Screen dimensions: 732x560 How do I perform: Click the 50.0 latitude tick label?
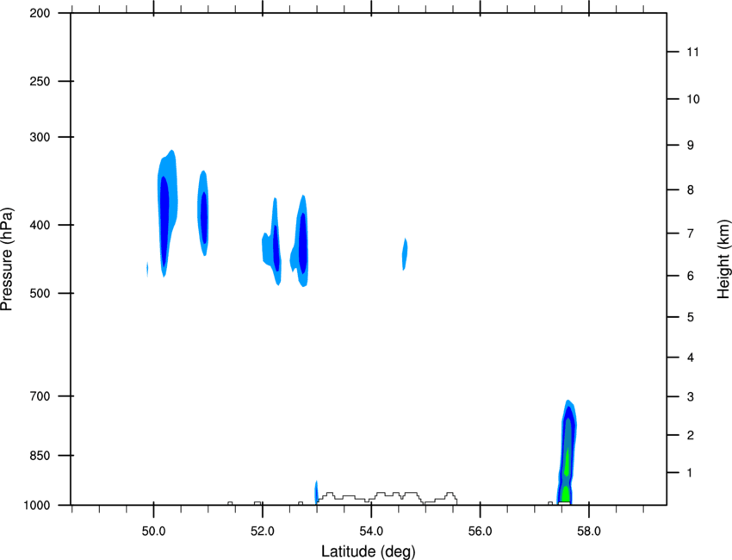153,532
